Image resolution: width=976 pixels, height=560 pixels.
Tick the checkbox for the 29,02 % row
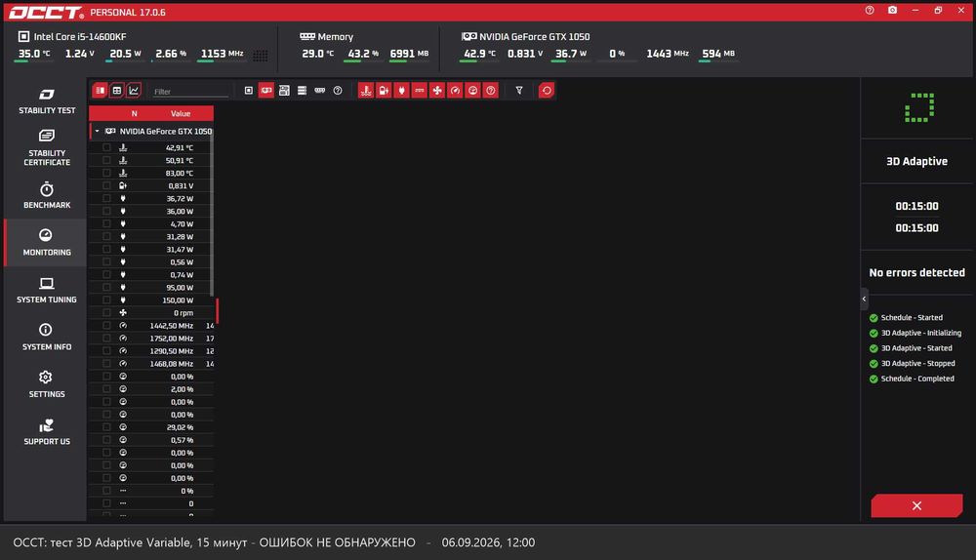(106, 427)
